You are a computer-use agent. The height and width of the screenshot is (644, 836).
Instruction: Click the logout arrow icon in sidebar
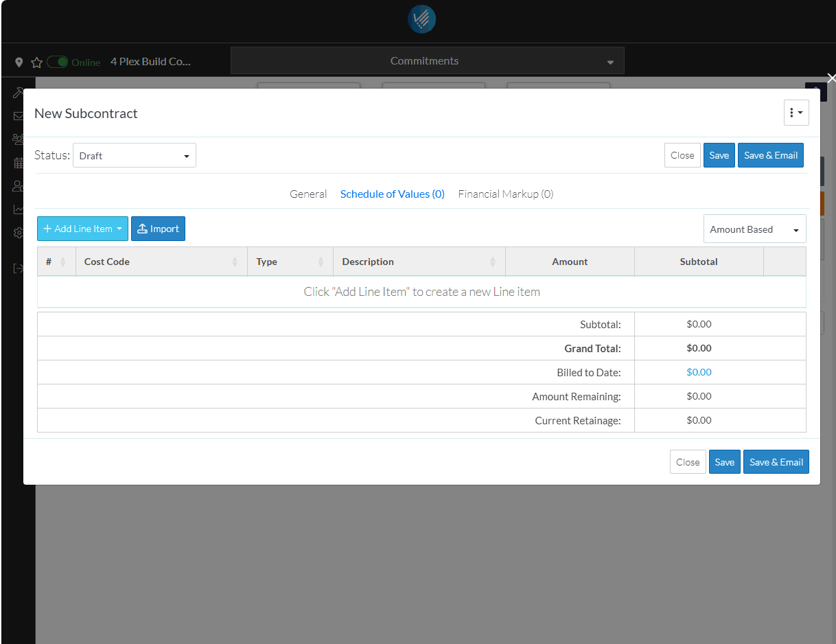(19, 268)
